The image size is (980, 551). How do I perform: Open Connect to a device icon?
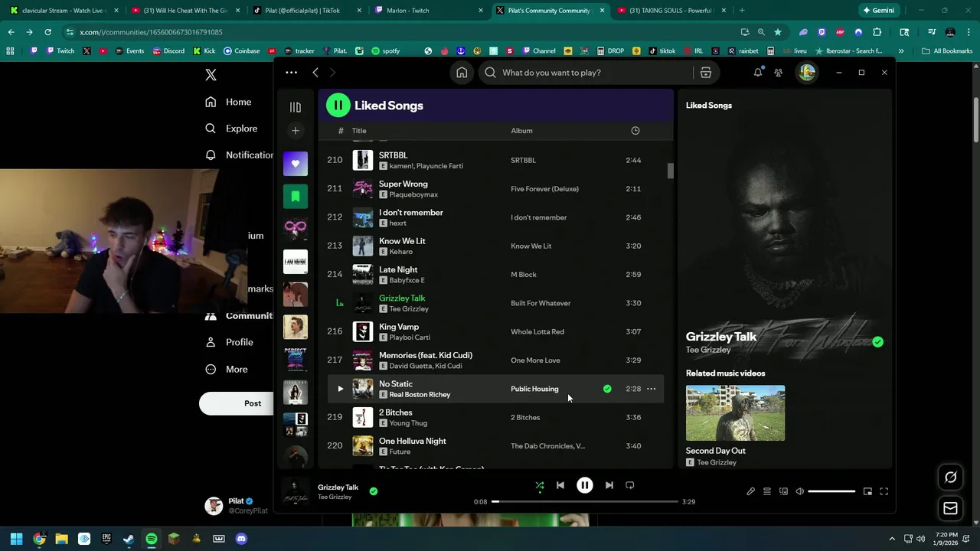tap(783, 491)
